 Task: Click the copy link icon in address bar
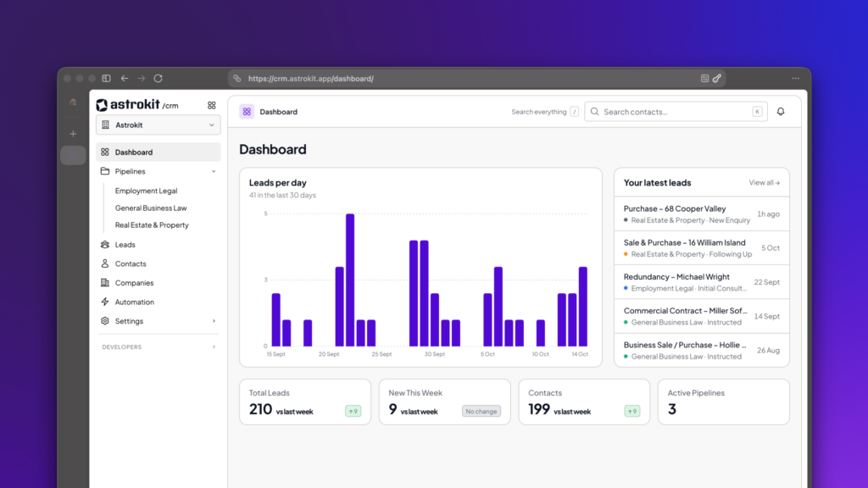click(x=717, y=79)
